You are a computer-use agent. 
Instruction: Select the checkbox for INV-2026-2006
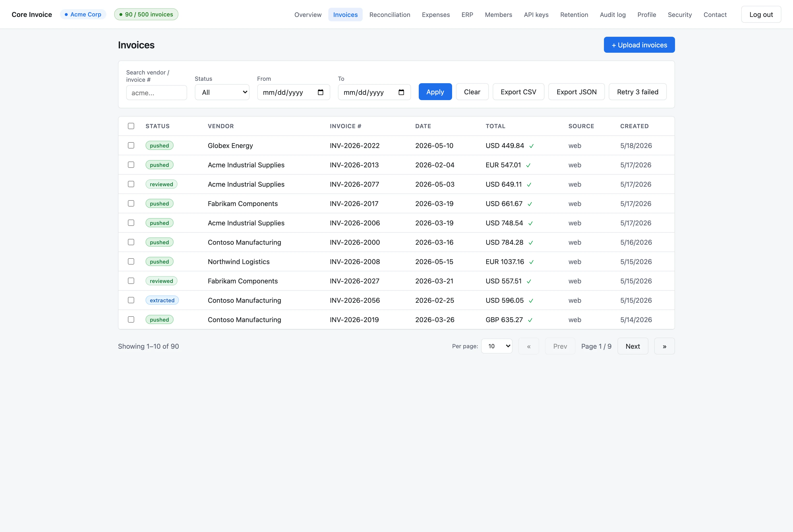131,222
